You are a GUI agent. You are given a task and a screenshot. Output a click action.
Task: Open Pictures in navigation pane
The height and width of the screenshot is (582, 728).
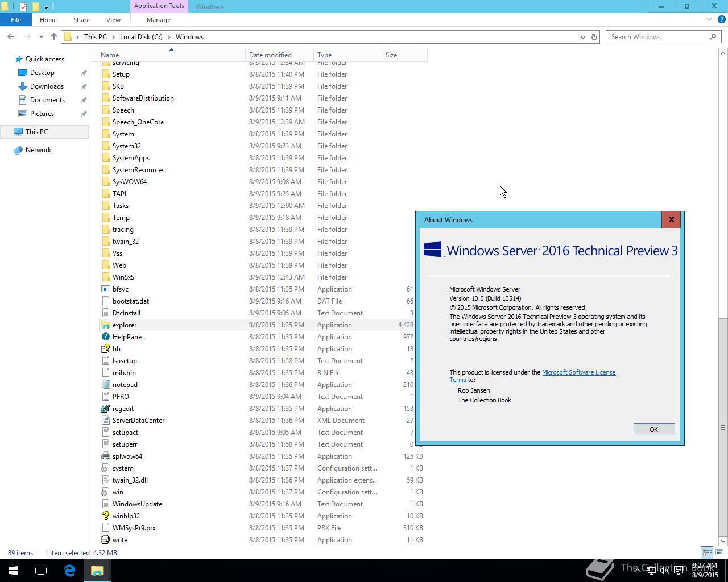(x=42, y=114)
